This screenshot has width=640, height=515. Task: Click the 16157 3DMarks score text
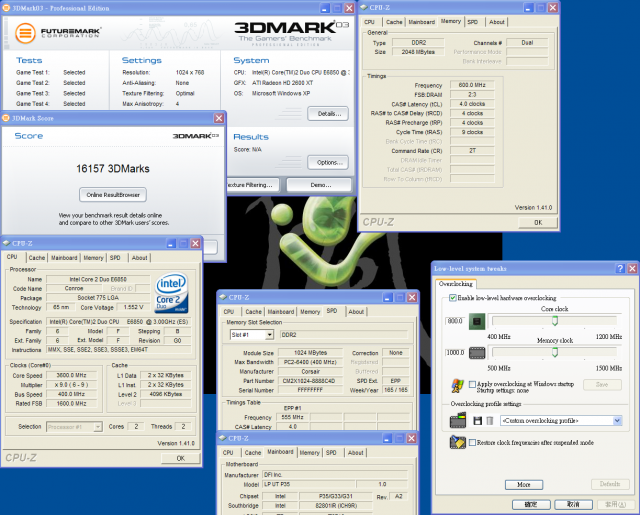point(113,169)
